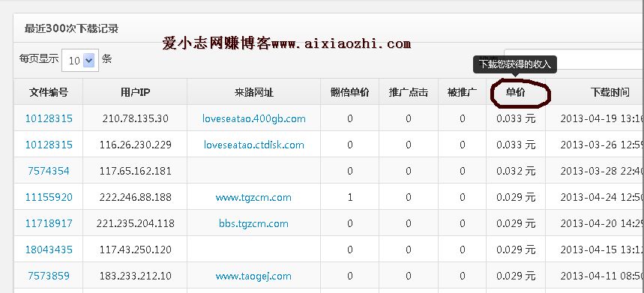Click price 0.029 元 for file 7573859
This screenshot has width=644, height=293.
[x=516, y=277]
